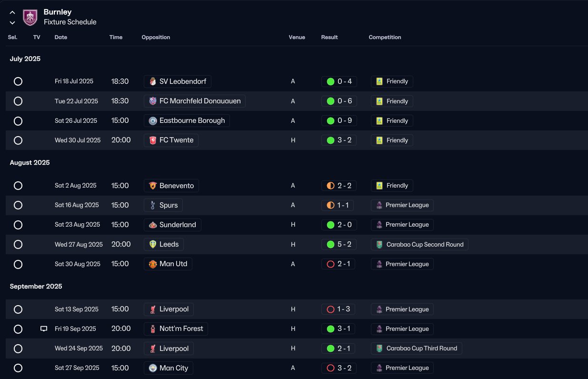Screen dimensions: 588x379
Task: Open the 1 - 3 result against Liverpool
Action: [x=338, y=309]
